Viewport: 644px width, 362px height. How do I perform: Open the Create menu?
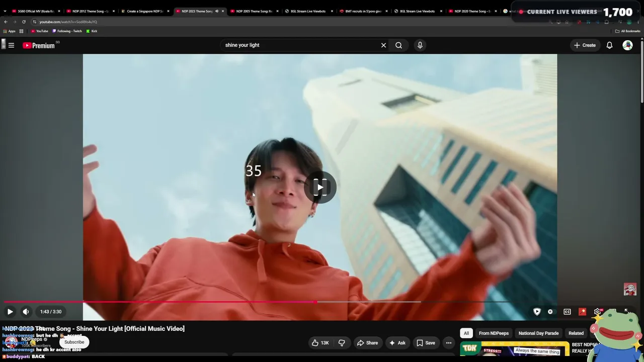[x=585, y=45]
